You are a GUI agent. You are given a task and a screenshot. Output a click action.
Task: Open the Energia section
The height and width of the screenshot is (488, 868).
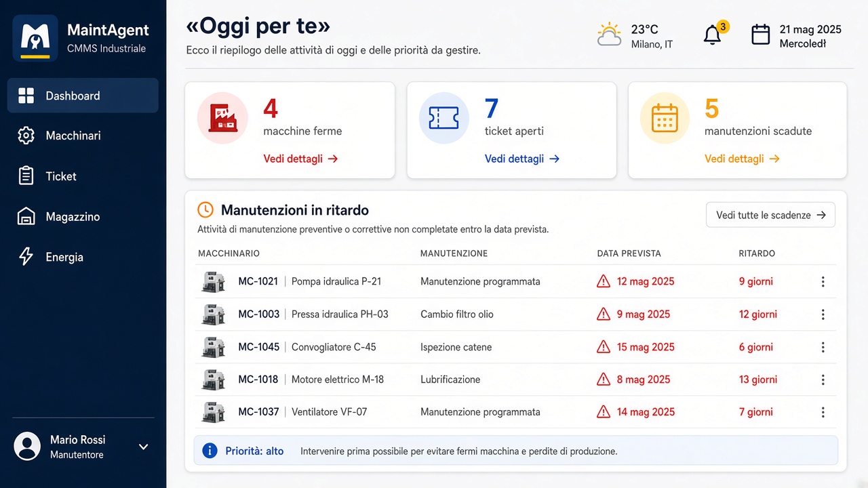point(83,257)
